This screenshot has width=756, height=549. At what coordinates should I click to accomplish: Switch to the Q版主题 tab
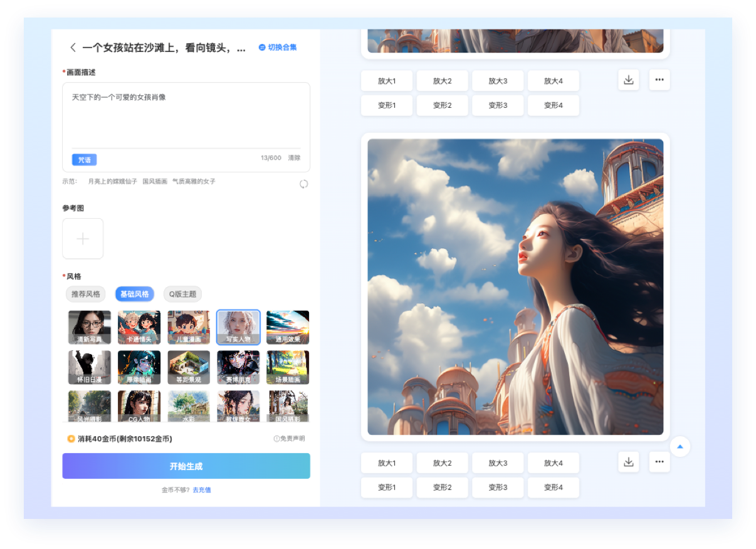182,294
